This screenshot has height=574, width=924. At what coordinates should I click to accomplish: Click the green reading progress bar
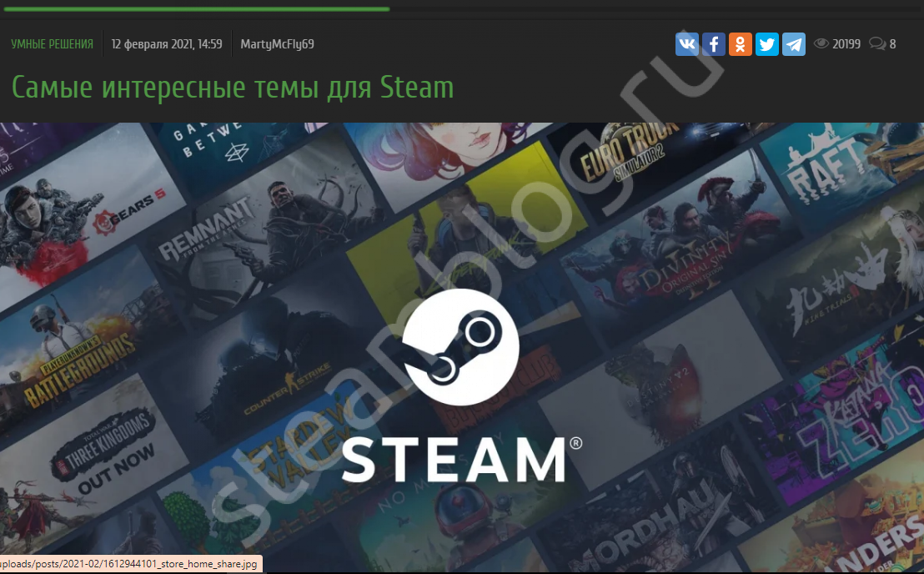(194, 9)
